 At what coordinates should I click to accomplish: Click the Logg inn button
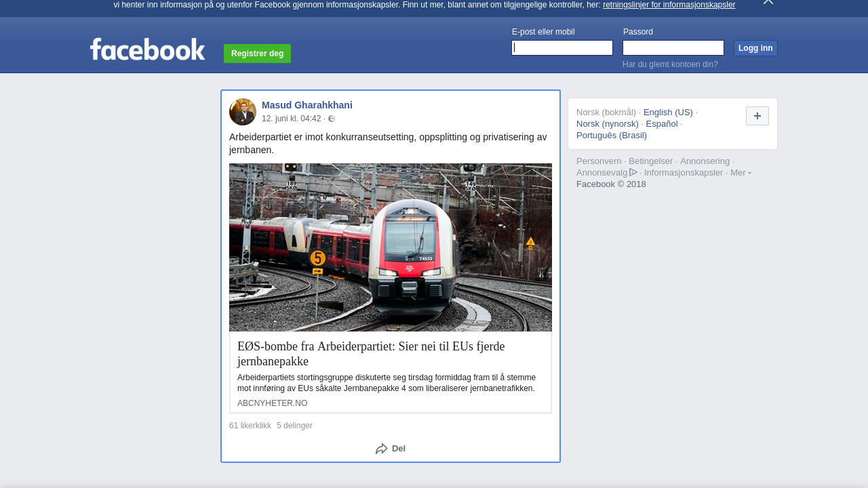click(755, 48)
